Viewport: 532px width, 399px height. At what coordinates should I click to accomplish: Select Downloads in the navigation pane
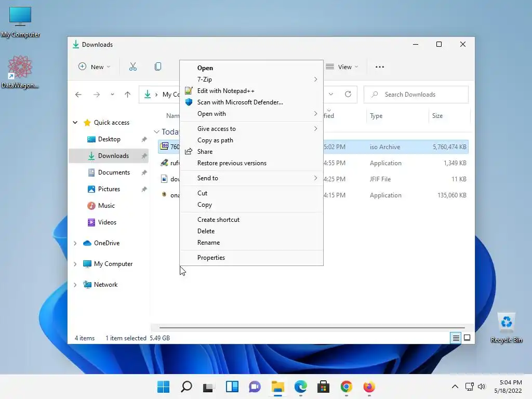click(x=109, y=156)
